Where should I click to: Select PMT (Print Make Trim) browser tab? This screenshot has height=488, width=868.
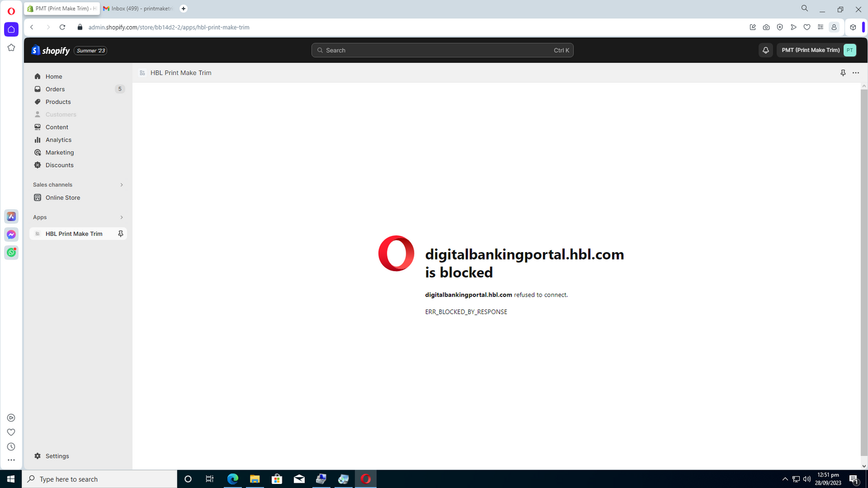62,9
